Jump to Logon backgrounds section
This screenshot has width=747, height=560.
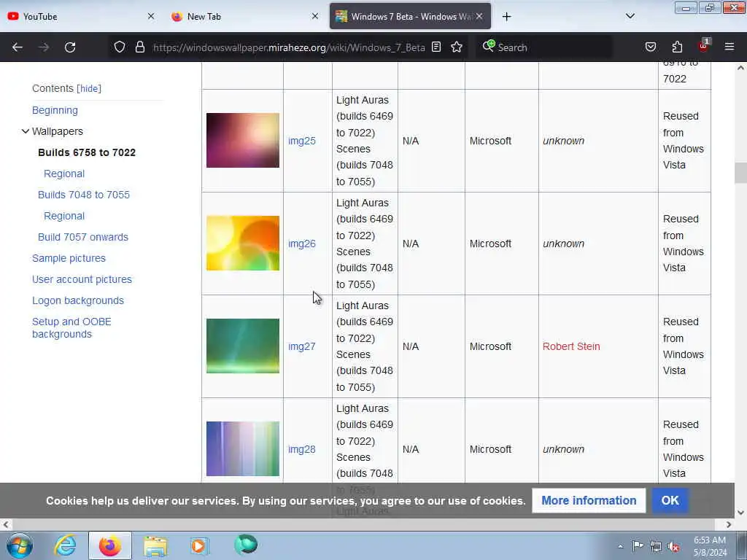click(x=78, y=300)
